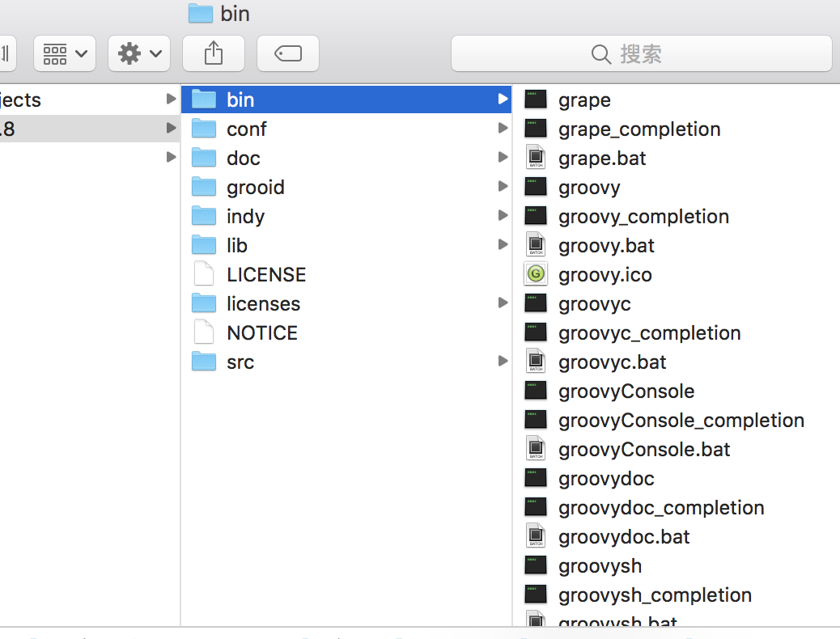Select the highlighted row ending in '.8'
This screenshot has width=840, height=639.
point(90,129)
